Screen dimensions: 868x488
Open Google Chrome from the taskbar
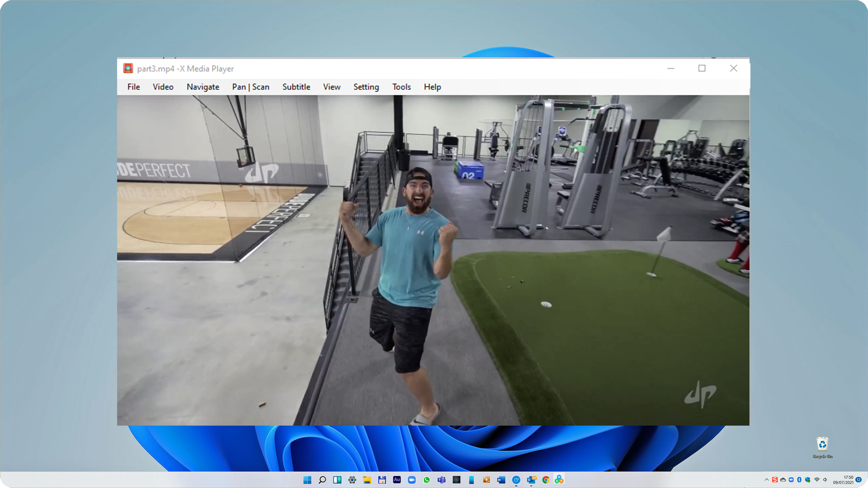click(x=546, y=480)
